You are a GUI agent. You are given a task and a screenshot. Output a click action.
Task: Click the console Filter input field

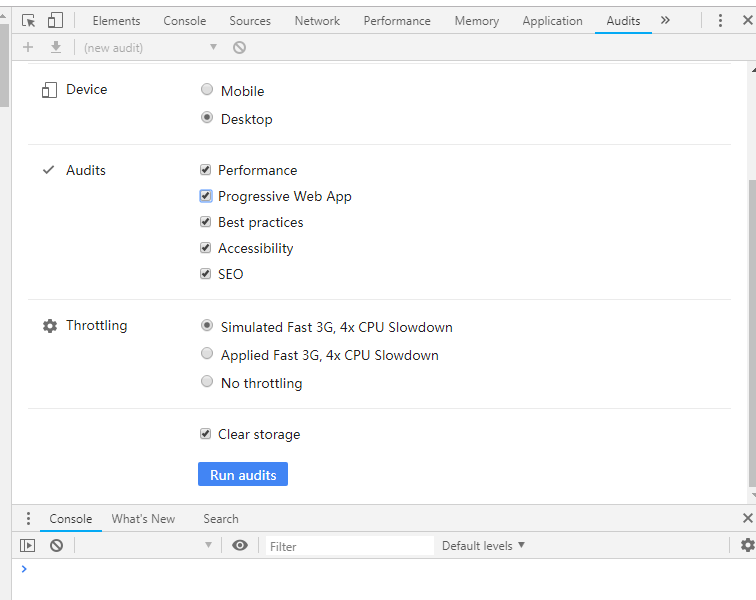pyautogui.click(x=350, y=545)
